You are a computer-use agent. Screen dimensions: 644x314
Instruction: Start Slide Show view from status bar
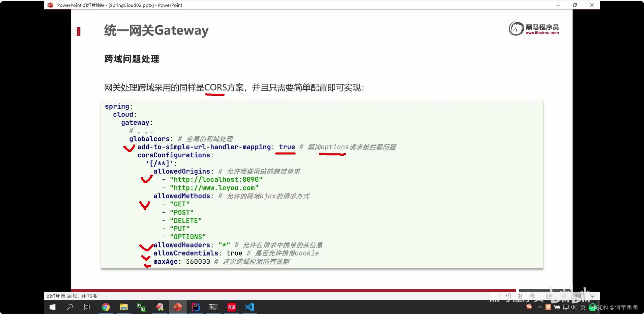point(592,296)
